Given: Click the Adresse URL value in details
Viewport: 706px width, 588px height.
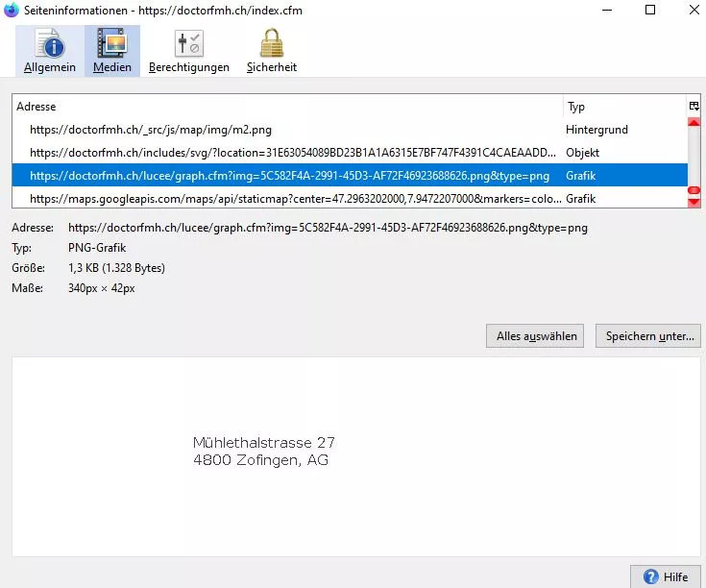Looking at the screenshot, I should point(328,228).
